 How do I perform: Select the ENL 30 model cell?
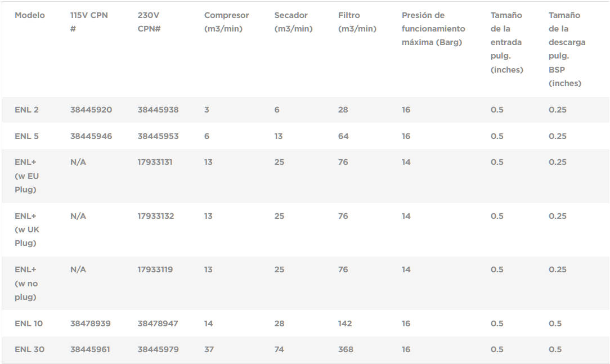pyautogui.click(x=29, y=349)
